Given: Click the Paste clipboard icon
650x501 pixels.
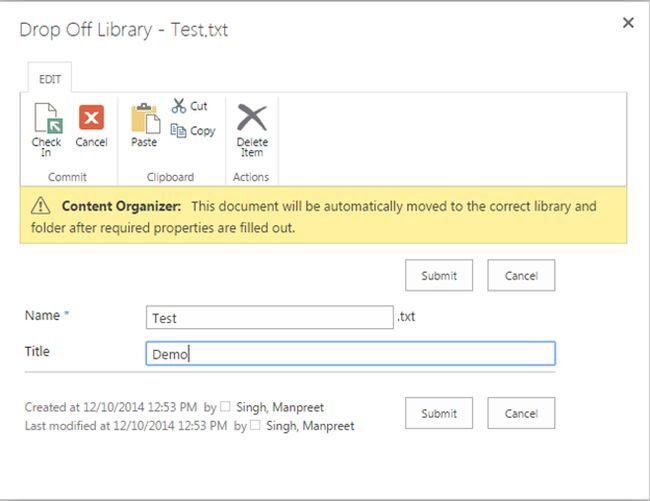Looking at the screenshot, I should tap(145, 118).
